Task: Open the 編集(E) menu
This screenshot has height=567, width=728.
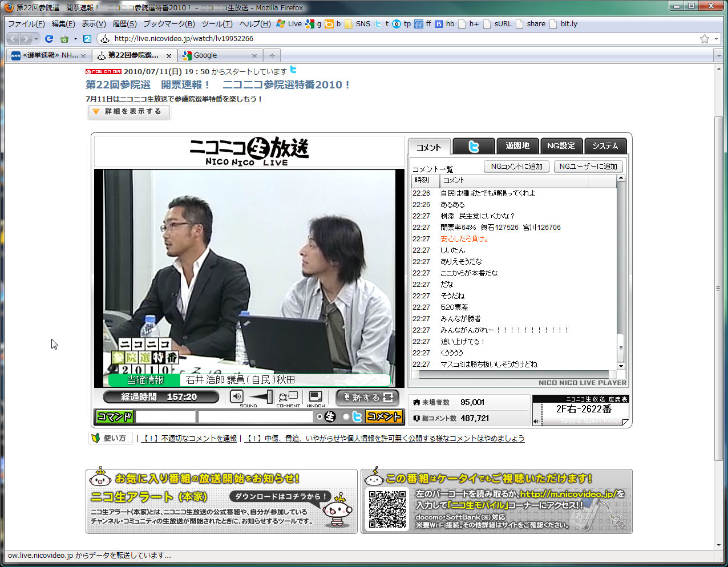Action: coord(63,24)
